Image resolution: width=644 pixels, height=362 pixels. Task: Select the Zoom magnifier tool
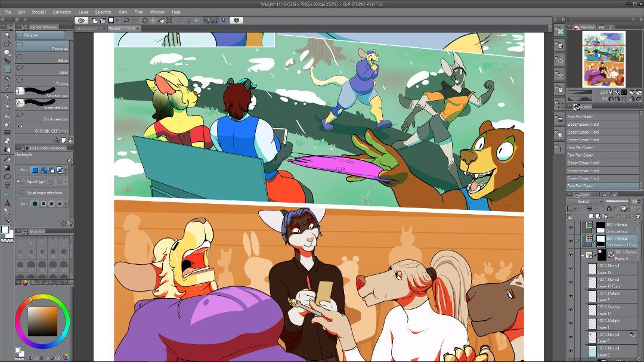pos(7,35)
